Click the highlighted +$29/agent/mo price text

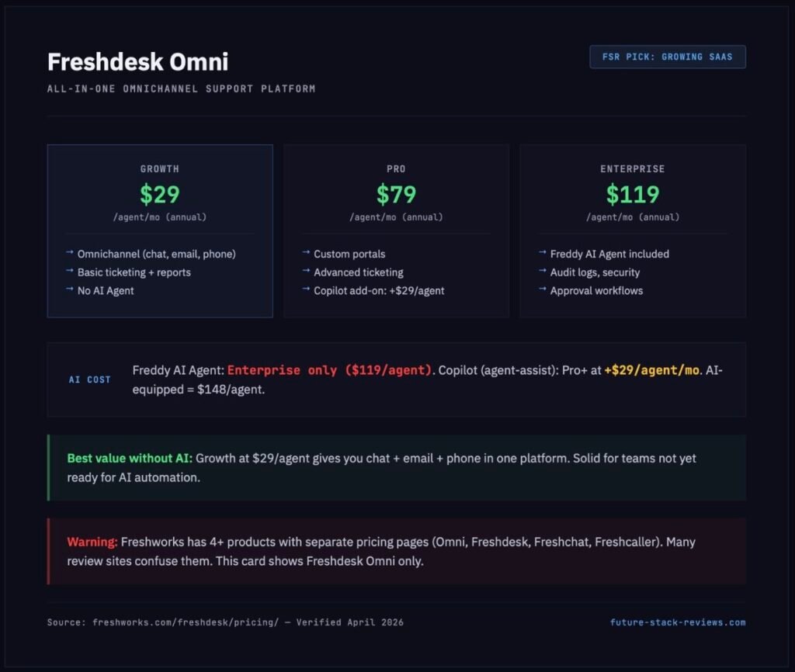pyautogui.click(x=652, y=370)
